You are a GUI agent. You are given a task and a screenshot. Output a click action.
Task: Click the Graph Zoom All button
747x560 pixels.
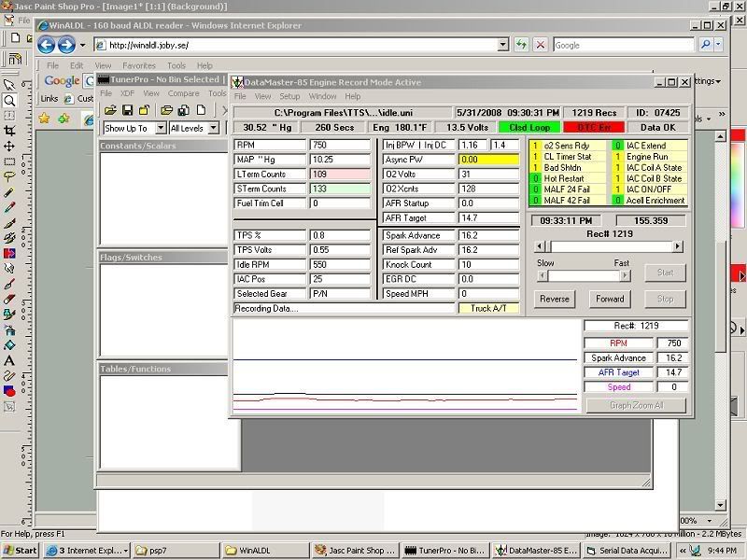pyautogui.click(x=636, y=406)
